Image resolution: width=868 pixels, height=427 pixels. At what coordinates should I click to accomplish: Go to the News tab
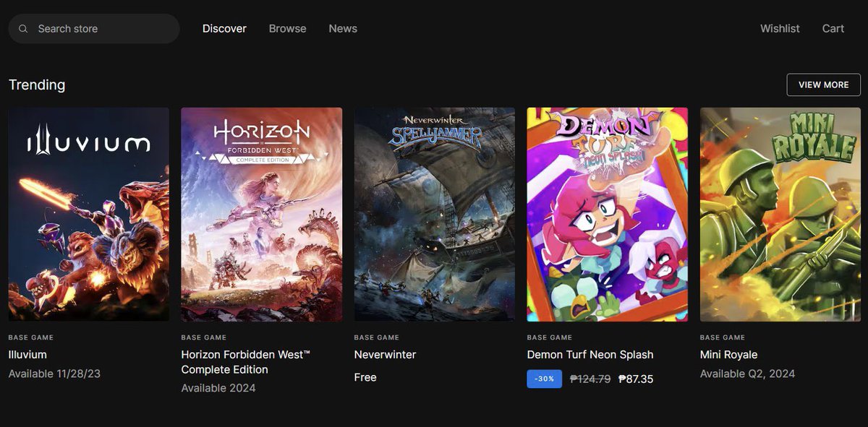coord(343,29)
